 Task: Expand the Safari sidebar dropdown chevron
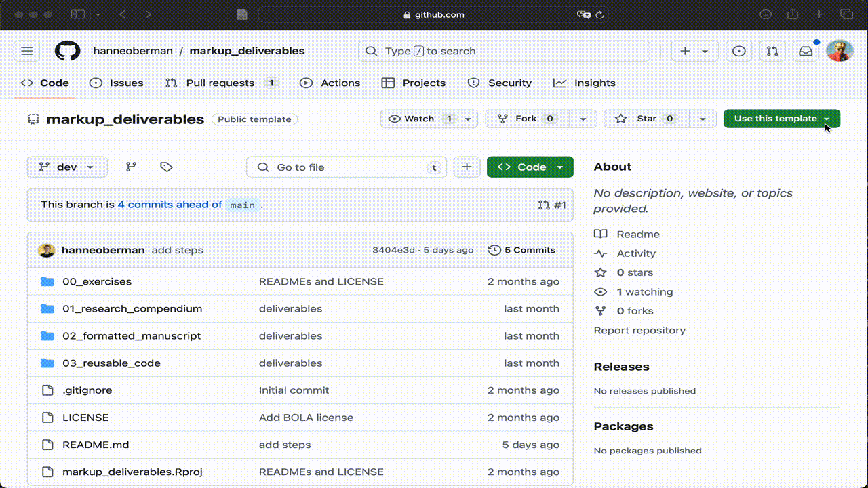98,14
